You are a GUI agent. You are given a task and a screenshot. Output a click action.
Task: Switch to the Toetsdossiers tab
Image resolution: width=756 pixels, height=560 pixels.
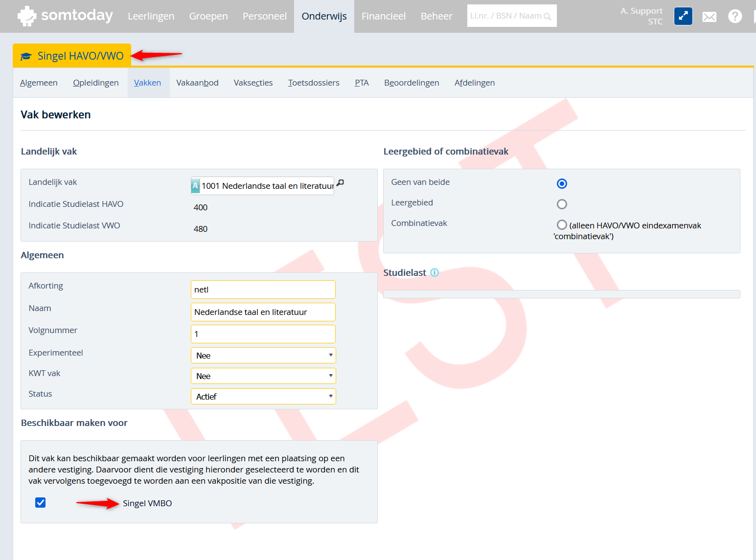pyautogui.click(x=314, y=83)
